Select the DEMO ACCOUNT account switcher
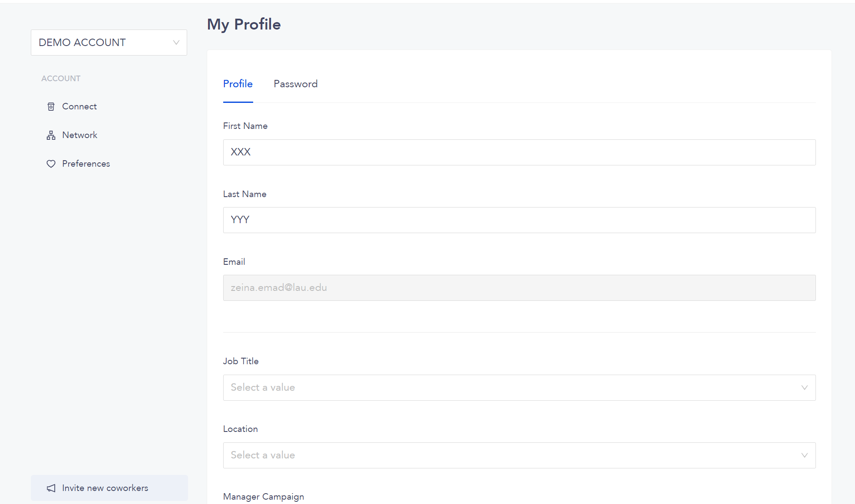 (x=109, y=43)
